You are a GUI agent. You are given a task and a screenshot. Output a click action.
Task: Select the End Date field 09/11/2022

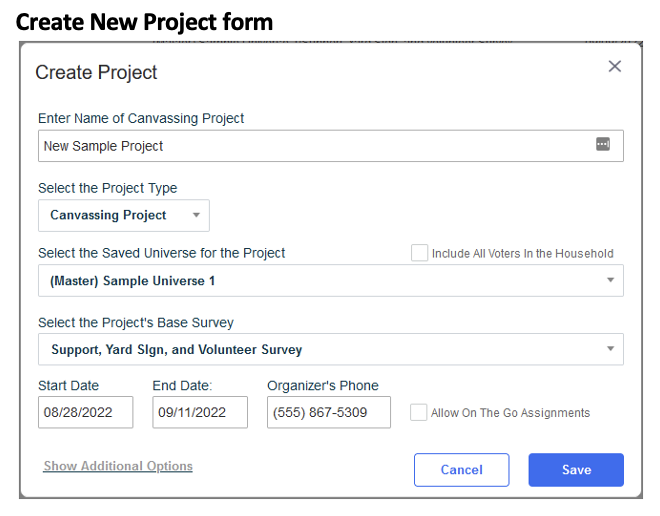200,412
